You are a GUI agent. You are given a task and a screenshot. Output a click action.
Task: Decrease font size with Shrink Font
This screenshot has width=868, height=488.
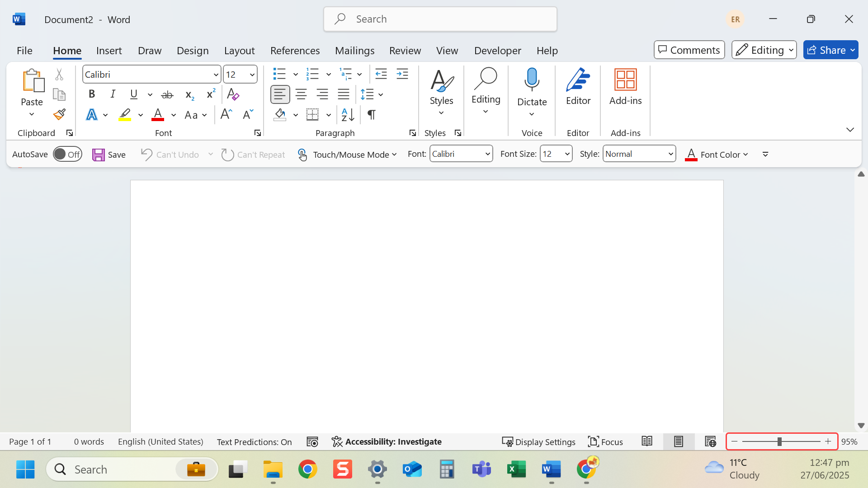click(x=248, y=114)
